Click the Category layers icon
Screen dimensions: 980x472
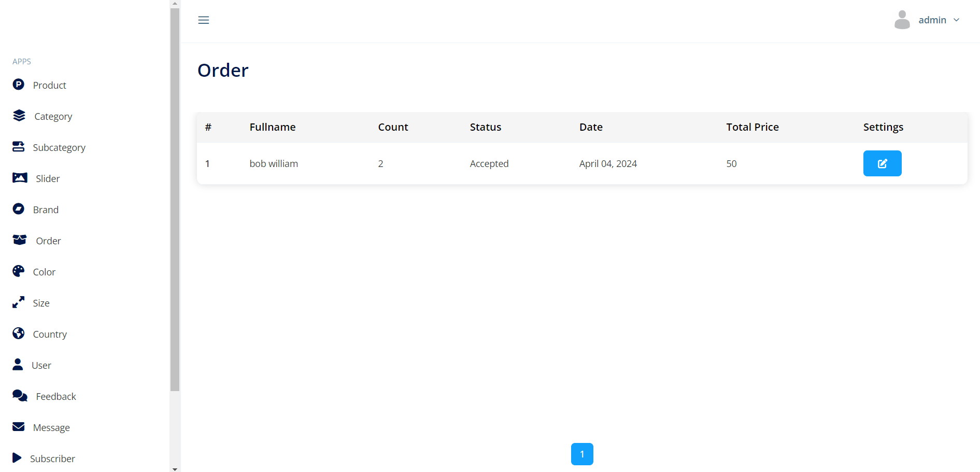coord(19,116)
